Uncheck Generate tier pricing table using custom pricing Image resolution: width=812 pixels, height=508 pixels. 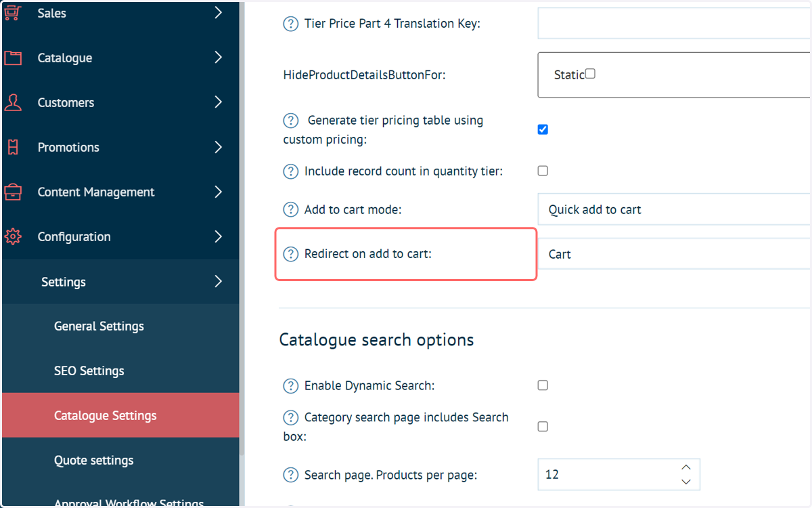click(x=543, y=129)
